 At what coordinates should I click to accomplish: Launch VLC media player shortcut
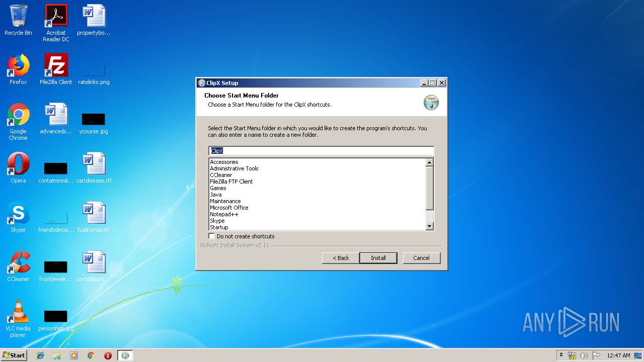point(18,319)
